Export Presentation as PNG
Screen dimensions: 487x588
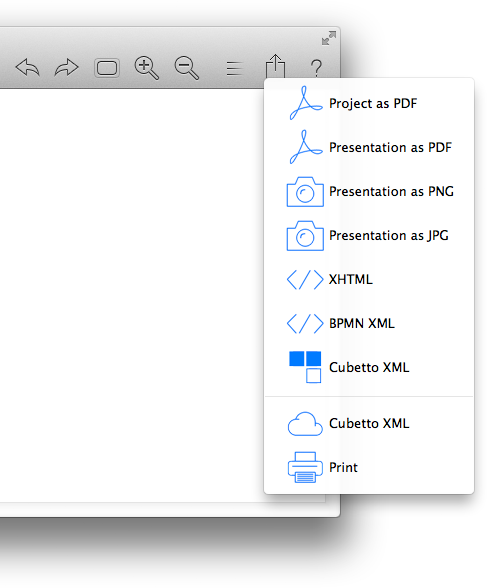[369, 191]
